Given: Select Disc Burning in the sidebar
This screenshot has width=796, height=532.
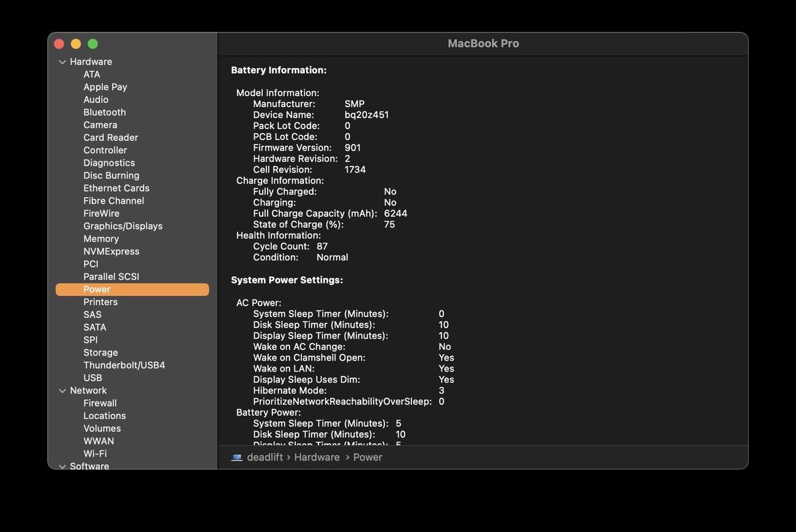Looking at the screenshot, I should [x=111, y=176].
